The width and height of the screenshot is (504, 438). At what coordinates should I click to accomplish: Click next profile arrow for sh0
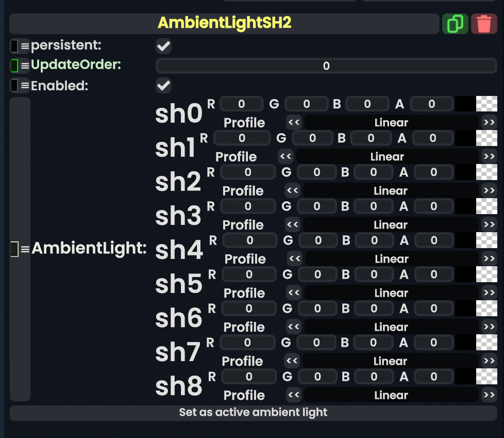tap(489, 122)
